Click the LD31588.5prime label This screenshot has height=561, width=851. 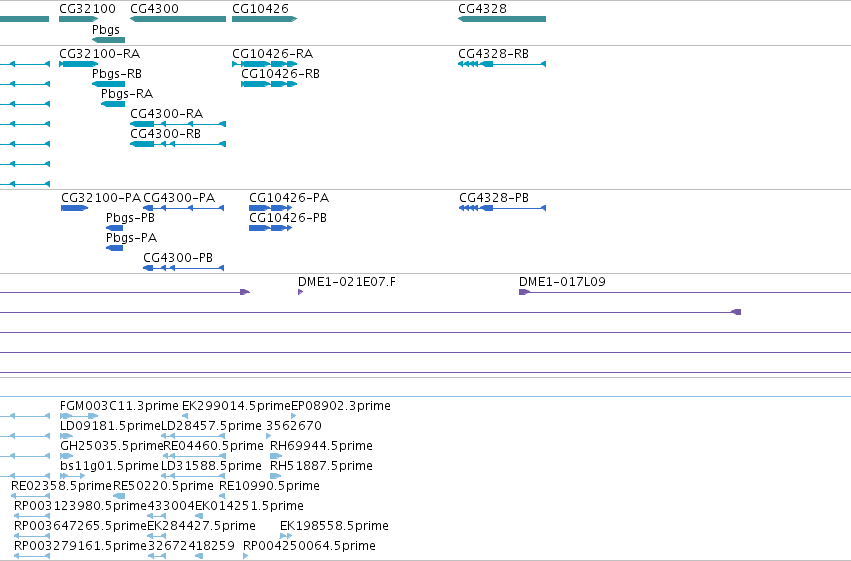tap(212, 467)
